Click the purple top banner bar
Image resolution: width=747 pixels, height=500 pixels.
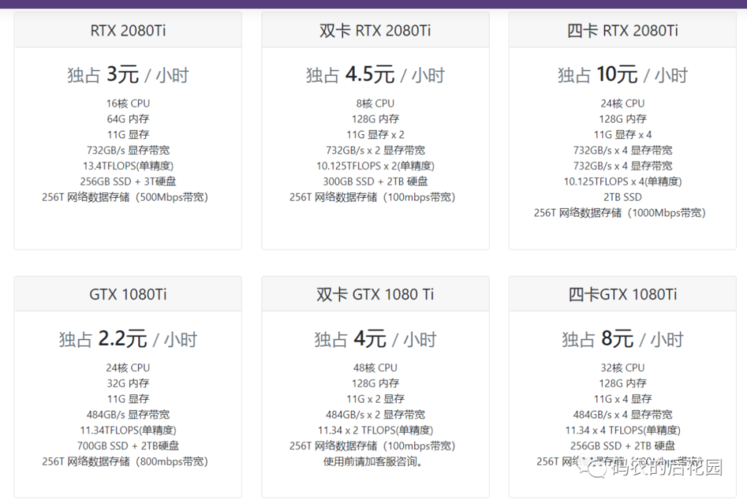(374, 4)
